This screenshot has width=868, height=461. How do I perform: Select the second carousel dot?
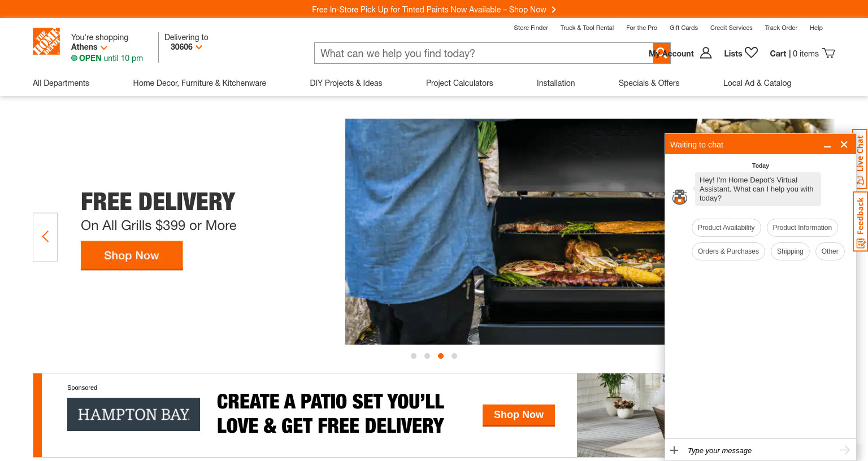pyautogui.click(x=427, y=356)
